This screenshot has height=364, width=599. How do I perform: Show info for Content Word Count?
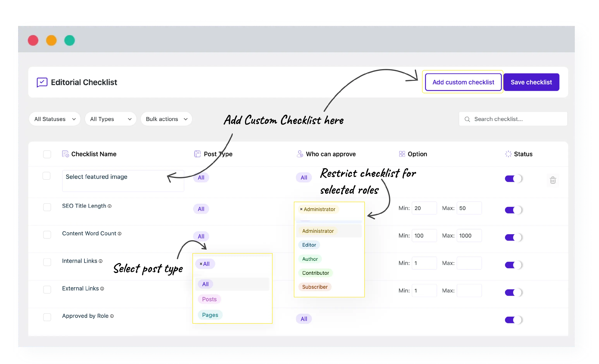click(120, 234)
